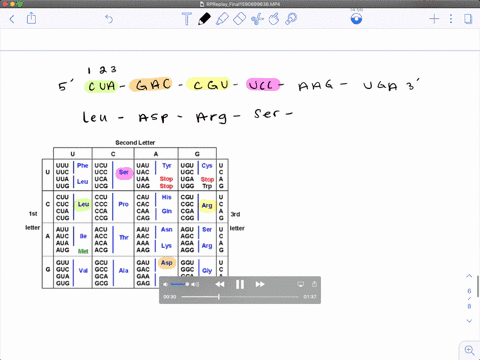Click the remaining time 01:37 label
480x360 pixels.
[x=310, y=297]
